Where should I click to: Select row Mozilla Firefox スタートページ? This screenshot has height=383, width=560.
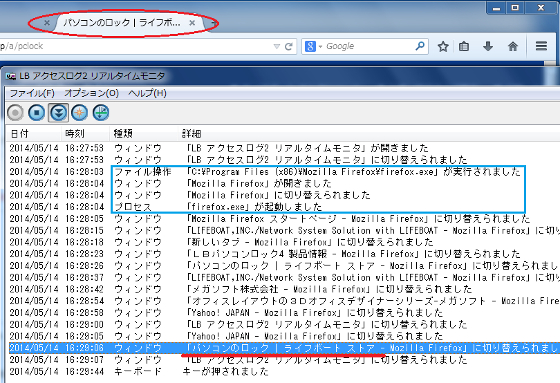click(x=284, y=219)
